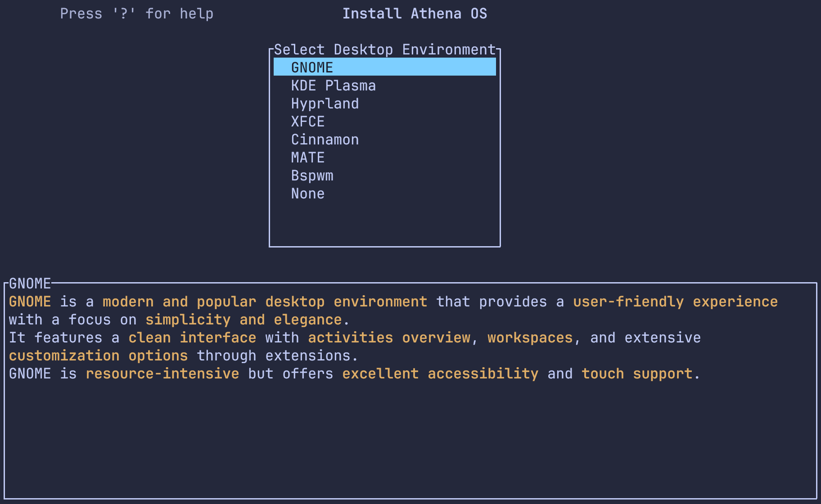821x504 pixels.
Task: Click the "clean interface" highlighted phrase
Action: pyautogui.click(x=192, y=337)
